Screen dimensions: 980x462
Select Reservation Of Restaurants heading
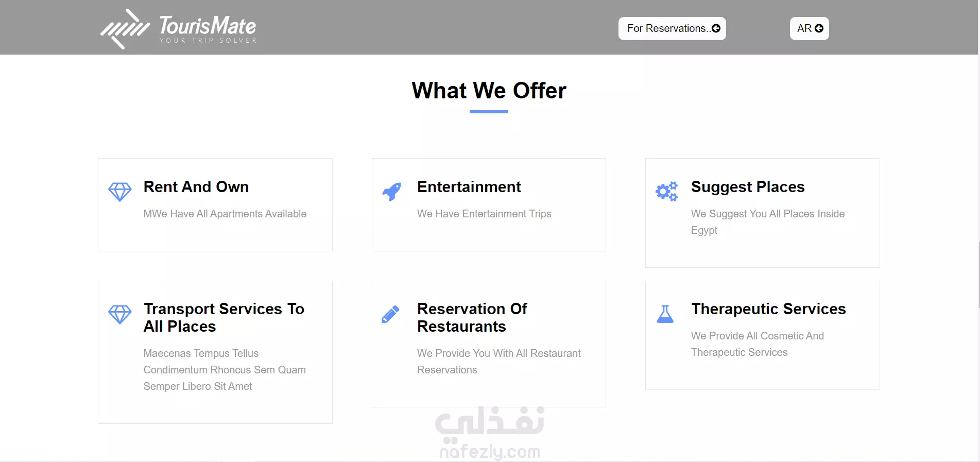[472, 317]
